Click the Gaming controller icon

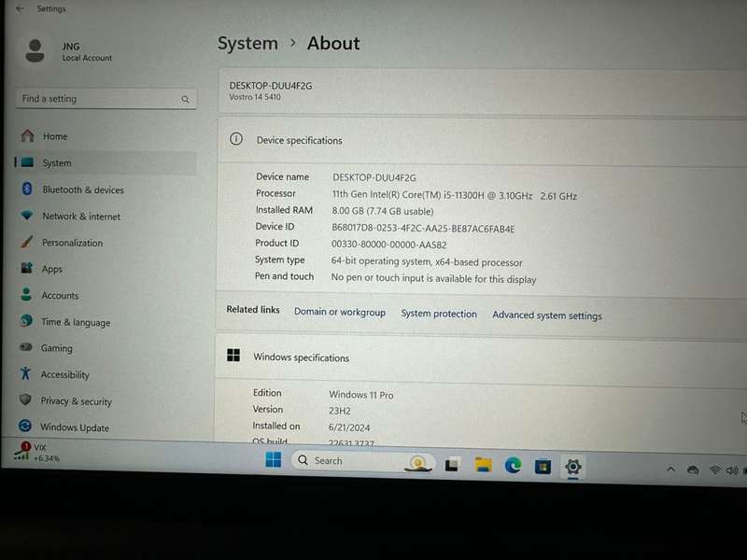point(26,346)
